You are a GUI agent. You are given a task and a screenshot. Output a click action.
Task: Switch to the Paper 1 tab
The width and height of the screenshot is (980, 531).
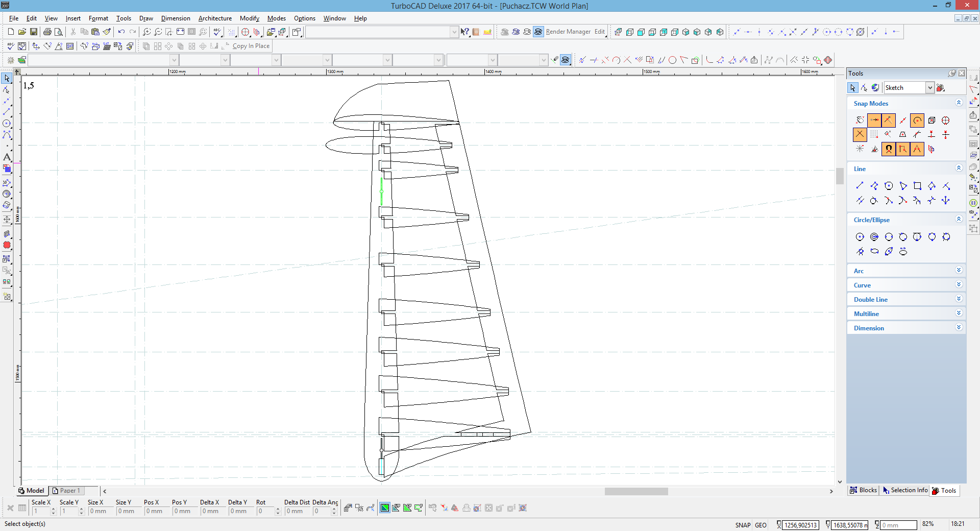pos(70,491)
